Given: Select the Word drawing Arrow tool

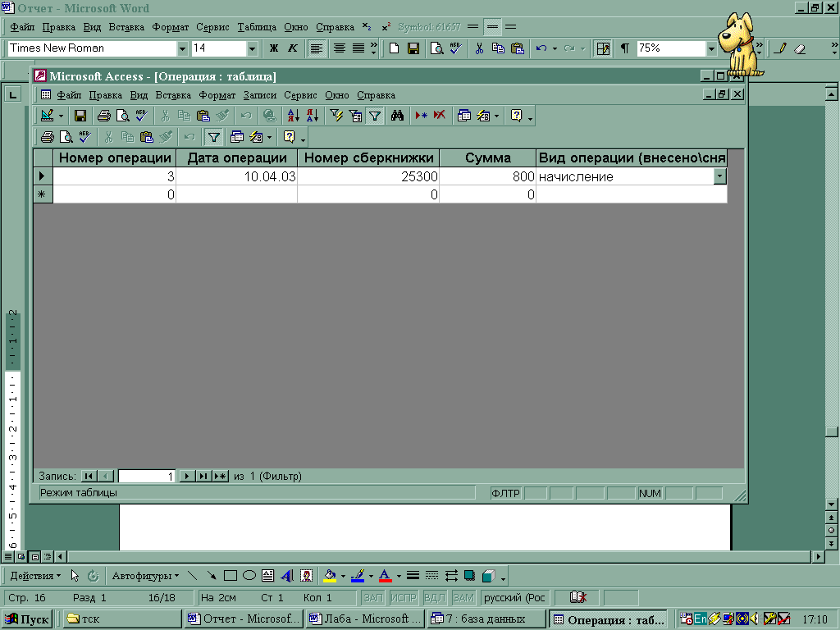Looking at the screenshot, I should coord(212,576).
